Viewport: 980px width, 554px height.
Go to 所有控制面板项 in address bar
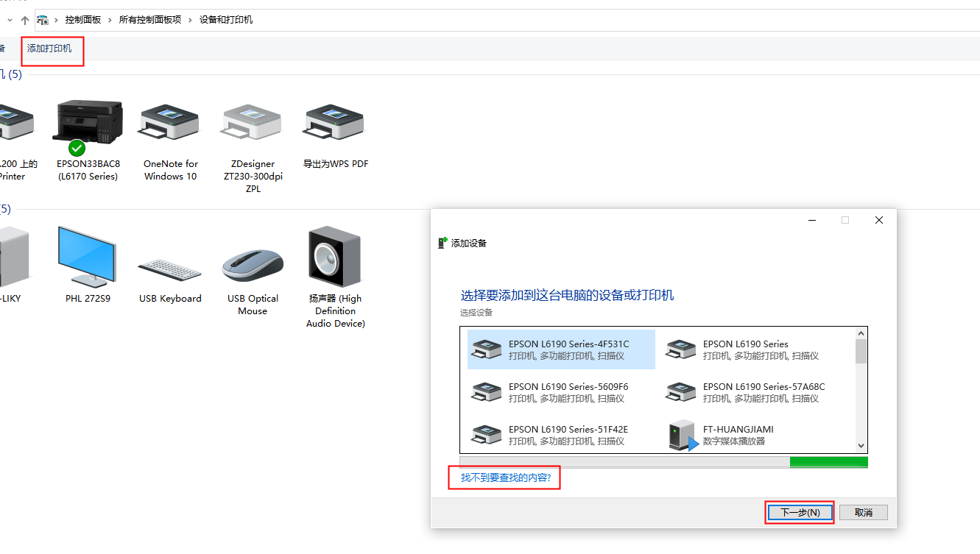pos(149,20)
